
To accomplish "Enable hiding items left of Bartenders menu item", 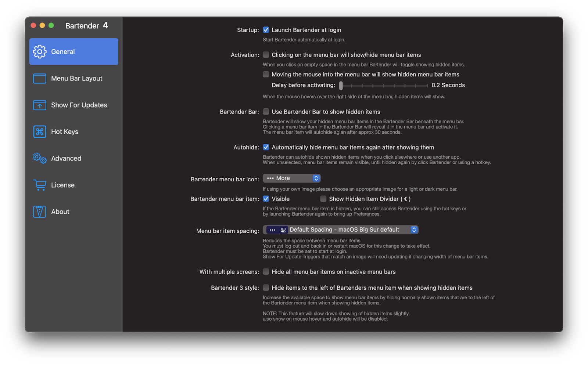I will [x=266, y=288].
